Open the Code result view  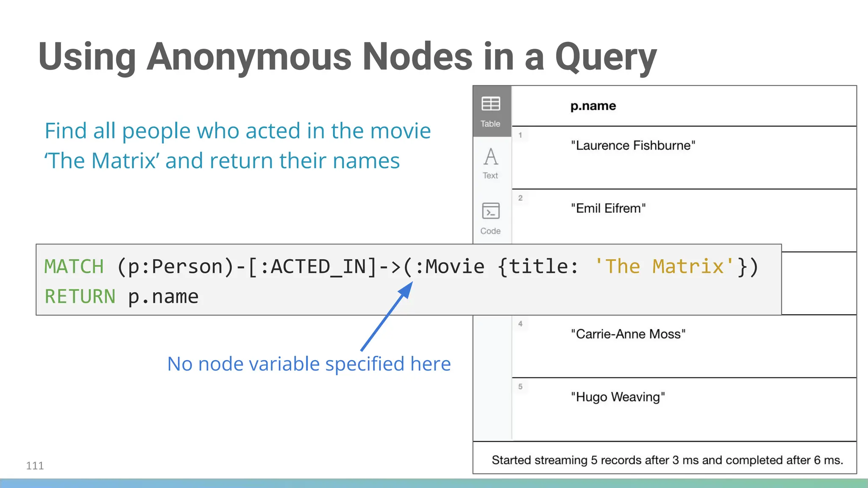coord(491,219)
